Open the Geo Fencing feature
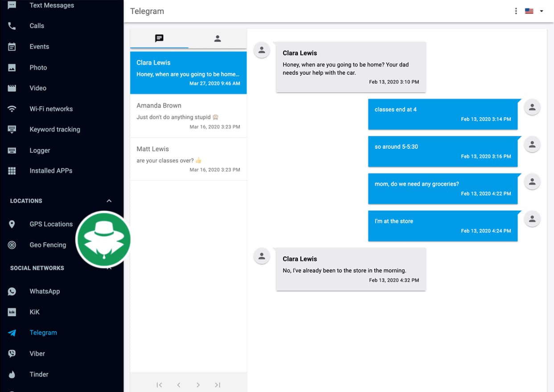This screenshot has width=554, height=392. click(12, 245)
